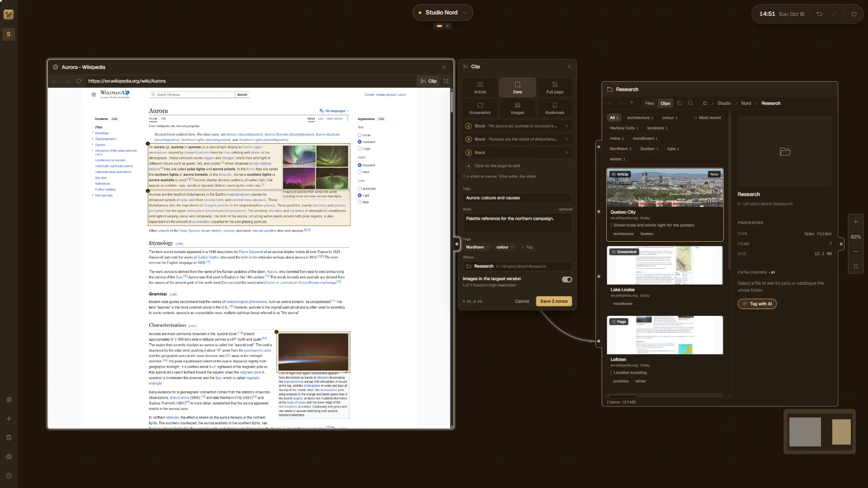The height and width of the screenshot is (488, 868).
Task: Open Wikipedia's 103 languages dropdown
Action: tap(334, 111)
